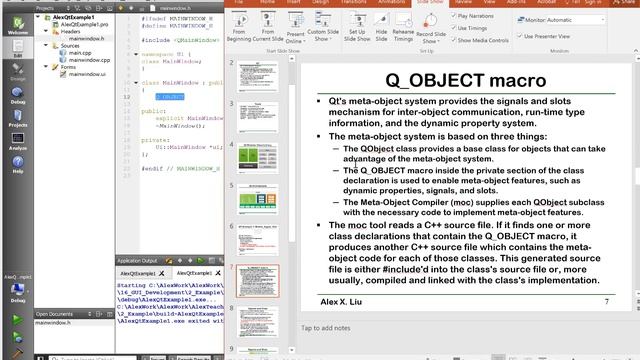640x360 pixels.
Task: Open AlexQtExample1.pro in project tree
Action: click(x=84, y=24)
